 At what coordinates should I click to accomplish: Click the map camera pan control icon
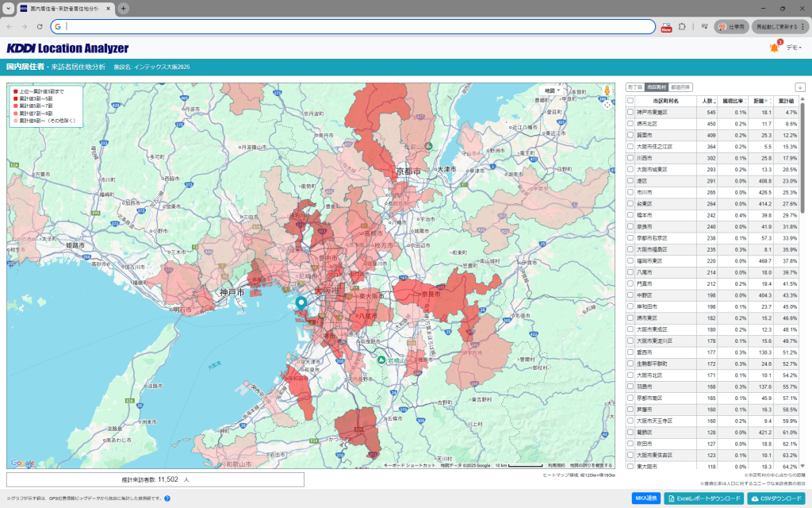(607, 104)
